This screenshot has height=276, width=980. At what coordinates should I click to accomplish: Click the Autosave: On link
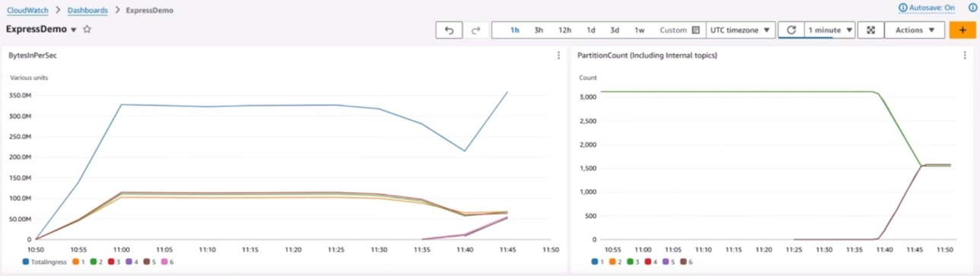coord(932,8)
